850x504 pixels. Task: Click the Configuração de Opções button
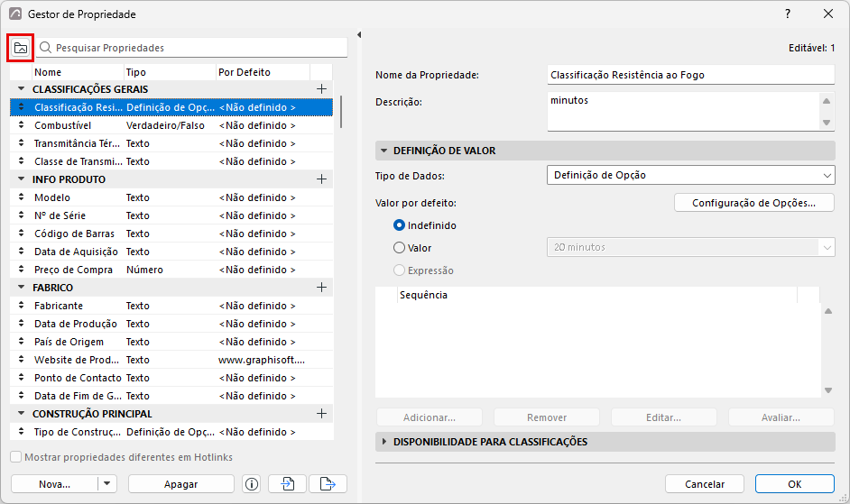pyautogui.click(x=754, y=203)
